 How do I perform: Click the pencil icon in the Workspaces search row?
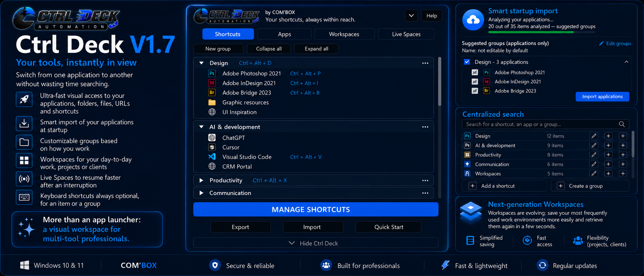coord(594,173)
